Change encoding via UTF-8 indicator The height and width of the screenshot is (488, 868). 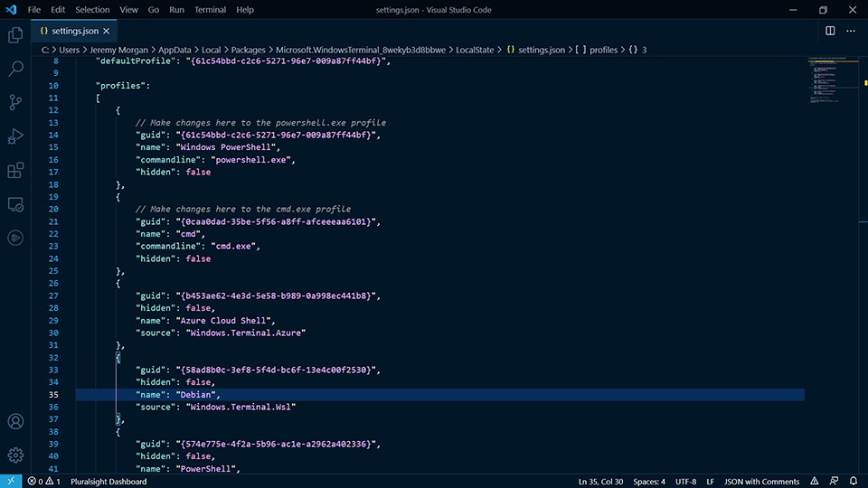point(685,482)
